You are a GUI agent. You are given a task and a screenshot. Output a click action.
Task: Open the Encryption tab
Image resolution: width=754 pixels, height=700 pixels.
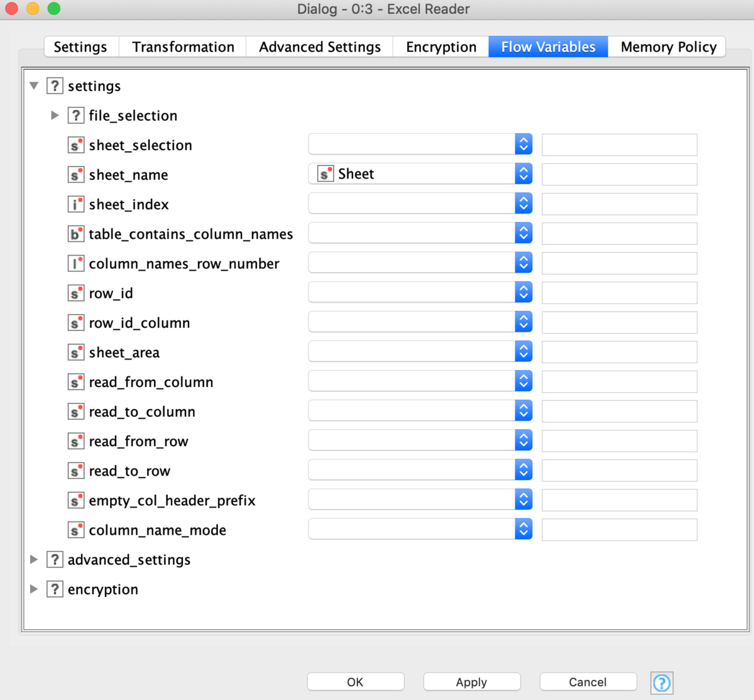[x=441, y=47]
